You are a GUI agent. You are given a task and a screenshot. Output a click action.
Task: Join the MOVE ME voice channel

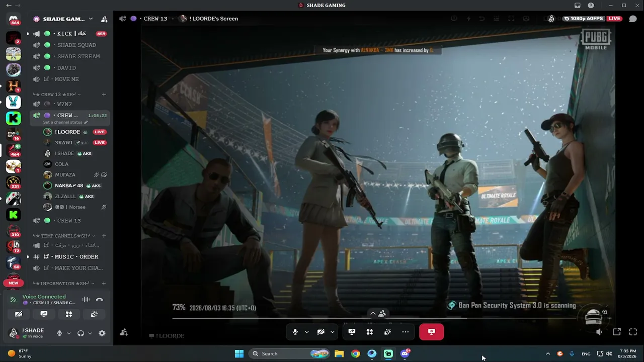[69, 79]
